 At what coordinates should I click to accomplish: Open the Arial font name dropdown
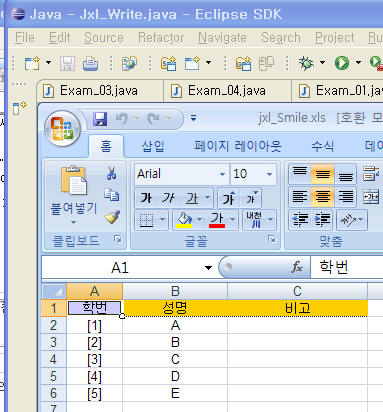click(x=222, y=174)
